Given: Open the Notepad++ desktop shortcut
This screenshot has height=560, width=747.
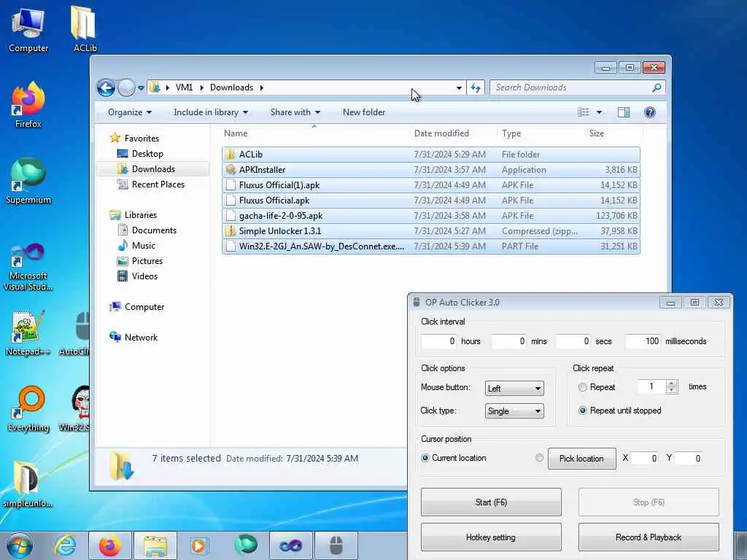Looking at the screenshot, I should pyautogui.click(x=28, y=333).
